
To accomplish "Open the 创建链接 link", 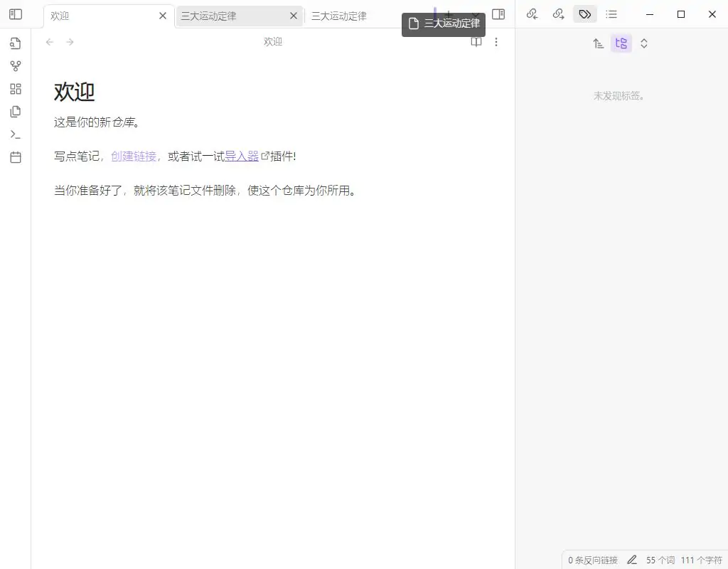I will [x=133, y=156].
